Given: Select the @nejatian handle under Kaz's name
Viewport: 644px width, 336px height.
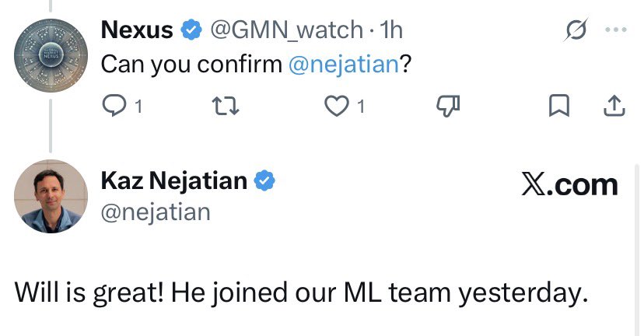Looking at the screenshot, I should [156, 211].
